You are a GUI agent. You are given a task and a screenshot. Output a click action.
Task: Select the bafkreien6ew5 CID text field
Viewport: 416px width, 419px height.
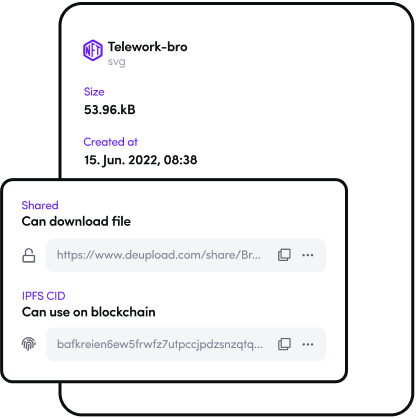(x=186, y=344)
